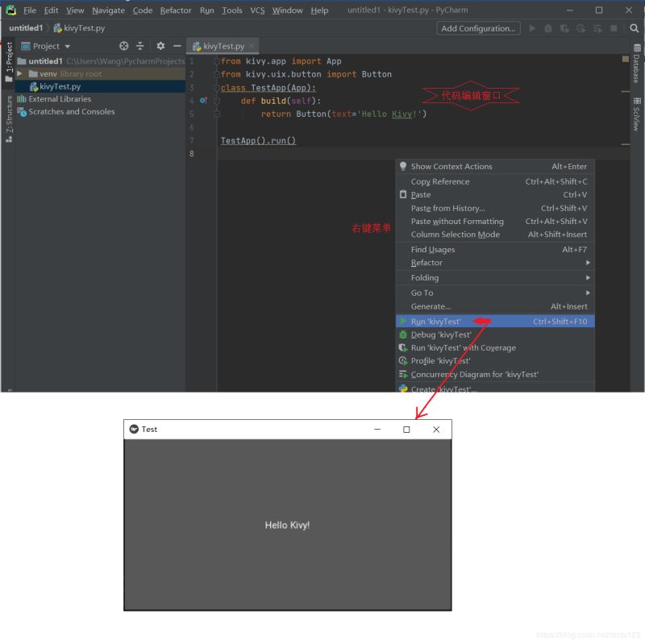Viewport: 645px width, 644px height.
Task: Click the locate-in-project target icon
Action: (124, 46)
